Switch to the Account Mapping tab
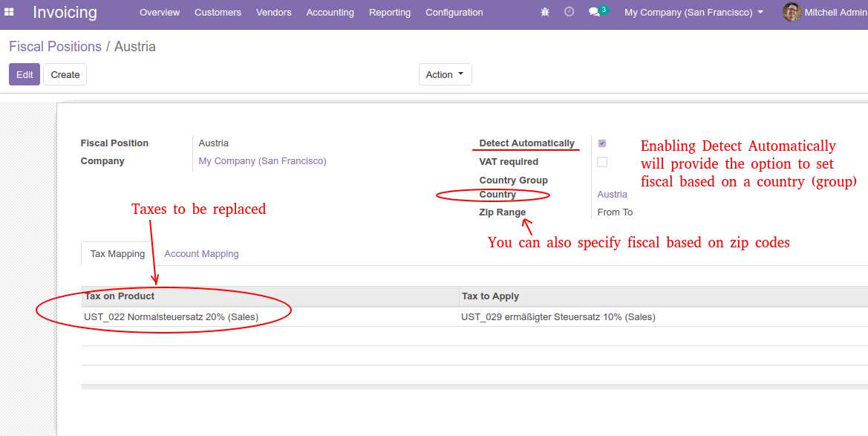The height and width of the screenshot is (436, 868). tap(201, 254)
